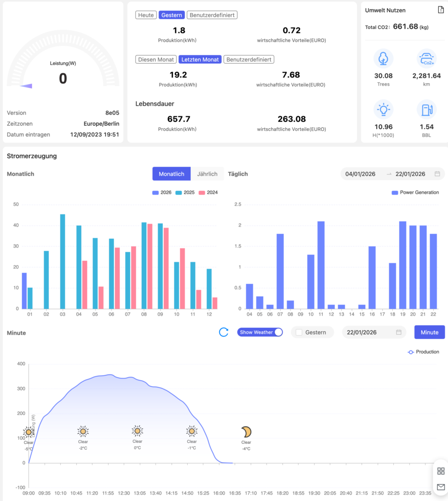This screenshot has width=448, height=501.
Task: Select first Benutzerdefiniert custom day range option
Action: [212, 15]
